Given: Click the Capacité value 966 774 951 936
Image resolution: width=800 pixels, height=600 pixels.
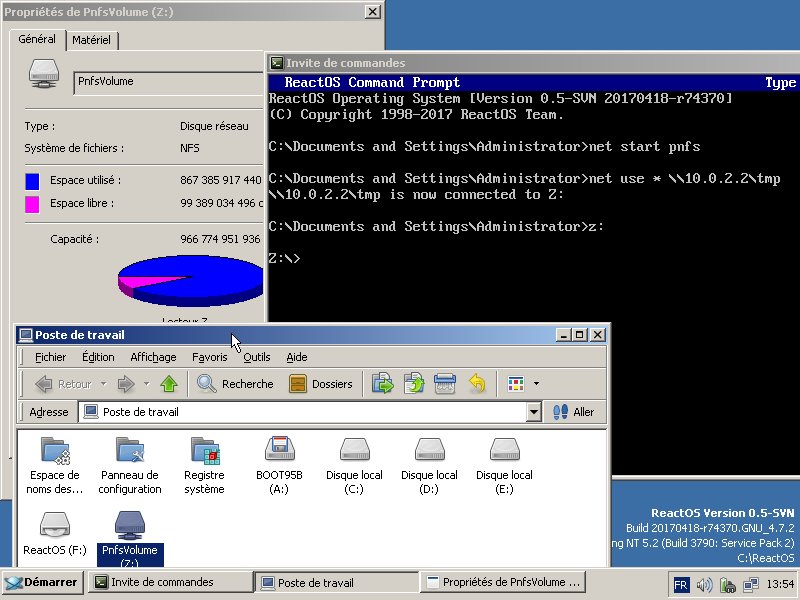Looking at the screenshot, I should [x=220, y=239].
